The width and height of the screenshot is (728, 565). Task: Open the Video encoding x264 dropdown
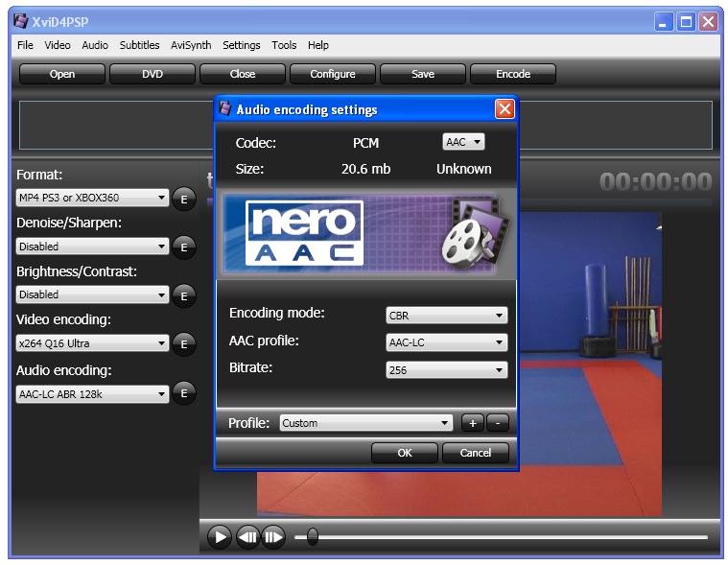coord(92,343)
